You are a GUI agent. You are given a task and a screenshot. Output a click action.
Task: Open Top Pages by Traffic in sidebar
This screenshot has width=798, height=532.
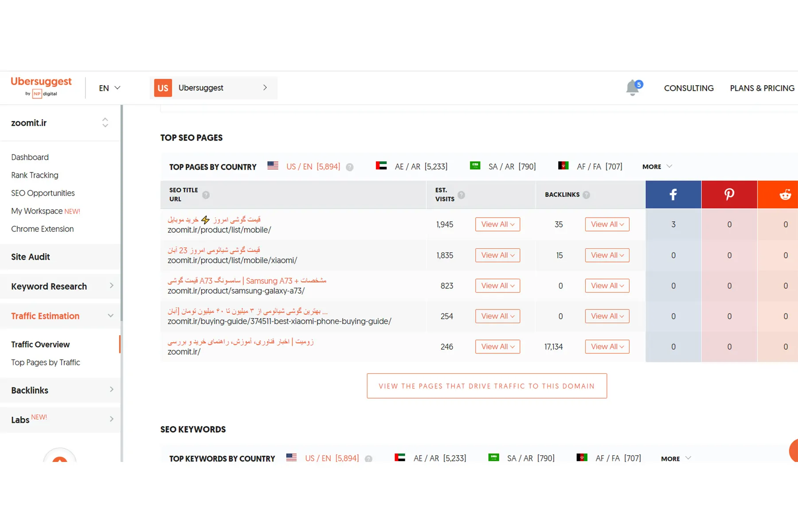(46, 362)
